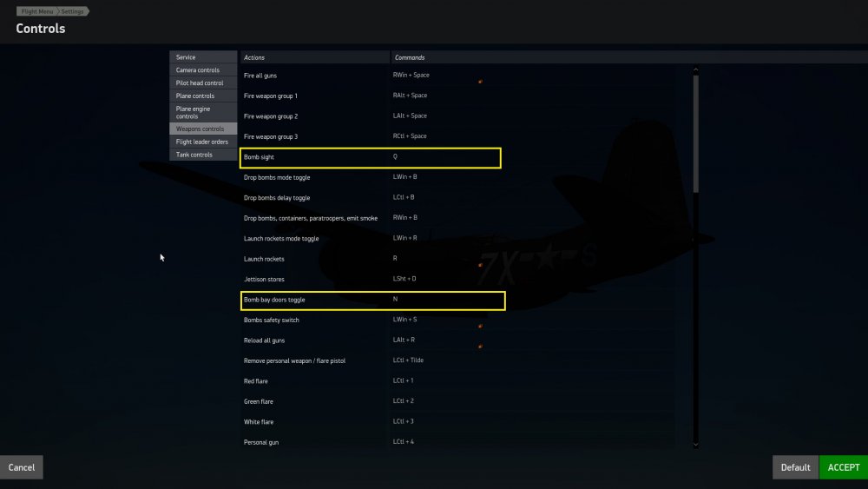This screenshot has width=868, height=489.
Task: Click the scrollbar down arrow
Action: 696,445
